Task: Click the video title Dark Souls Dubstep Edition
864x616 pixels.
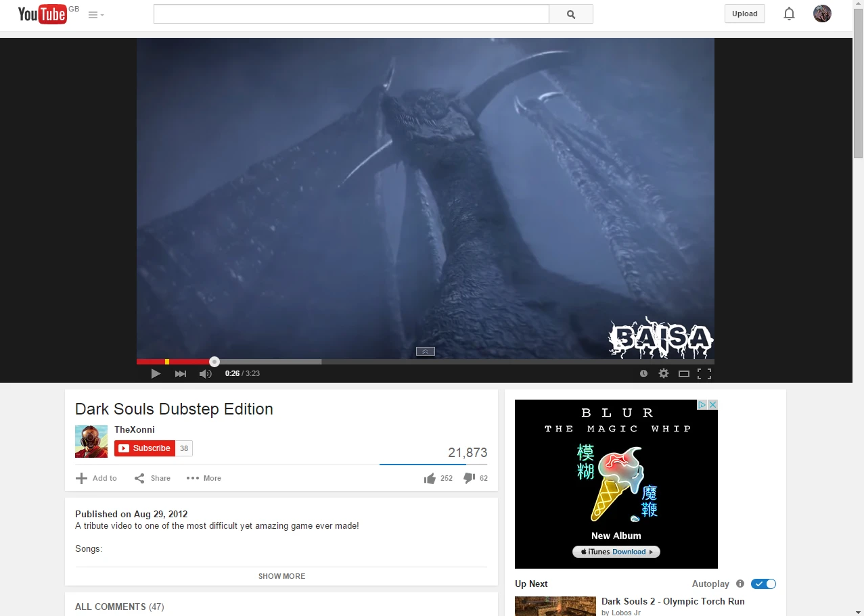Action: (x=174, y=409)
